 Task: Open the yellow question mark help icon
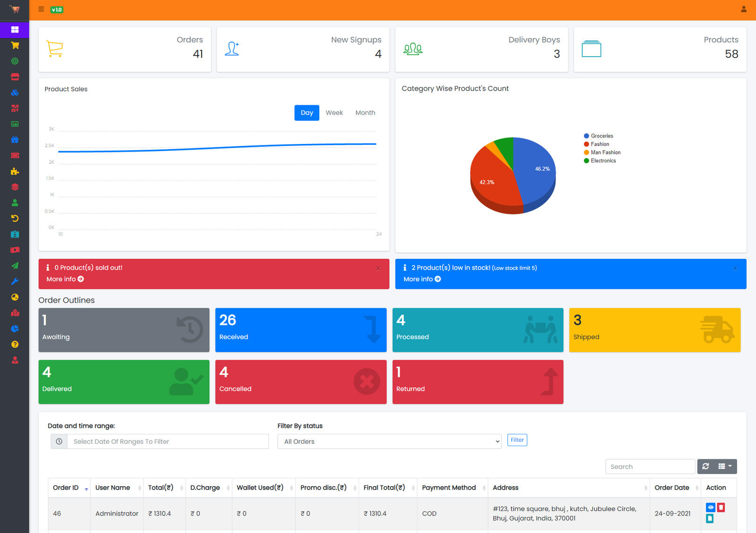coord(15,344)
